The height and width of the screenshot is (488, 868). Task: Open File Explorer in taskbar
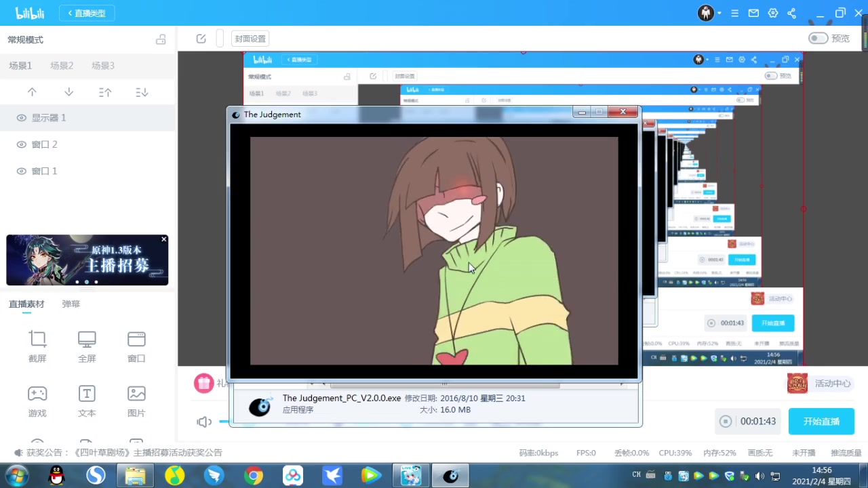point(135,476)
